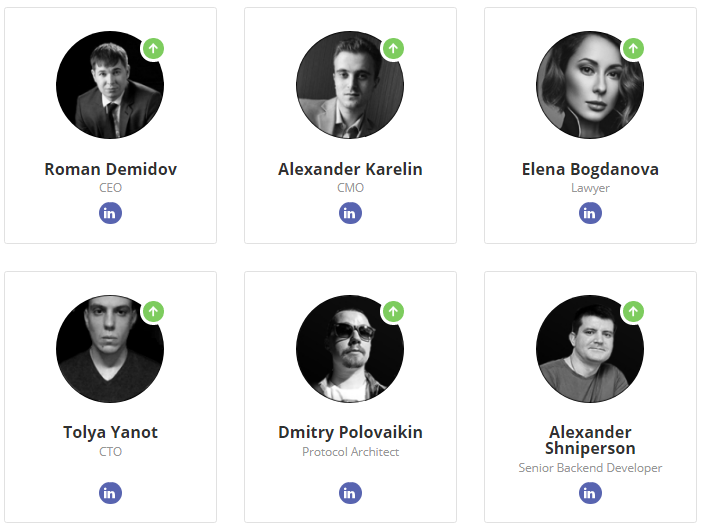Click green arrow badge on Tolya Yanot
704x529 pixels.
coord(153,311)
